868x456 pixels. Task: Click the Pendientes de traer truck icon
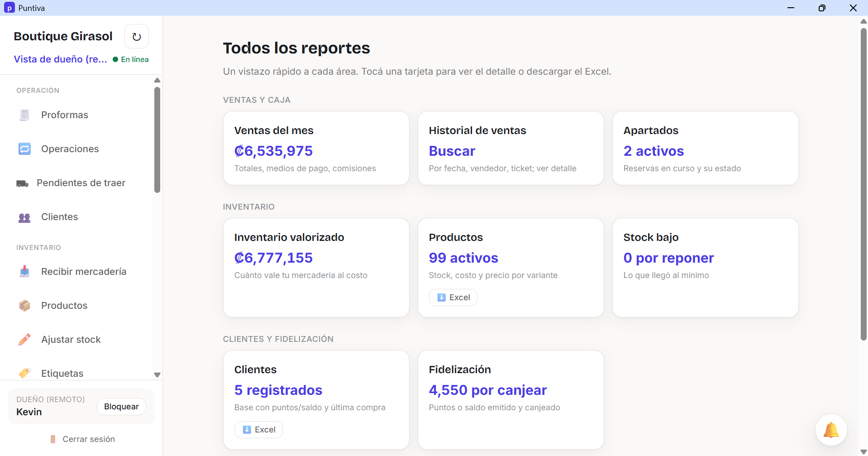pyautogui.click(x=22, y=183)
